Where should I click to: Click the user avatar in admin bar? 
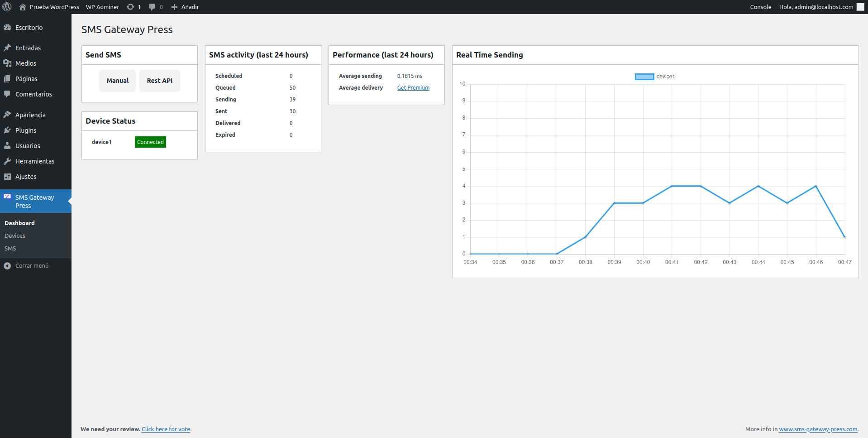(x=860, y=7)
